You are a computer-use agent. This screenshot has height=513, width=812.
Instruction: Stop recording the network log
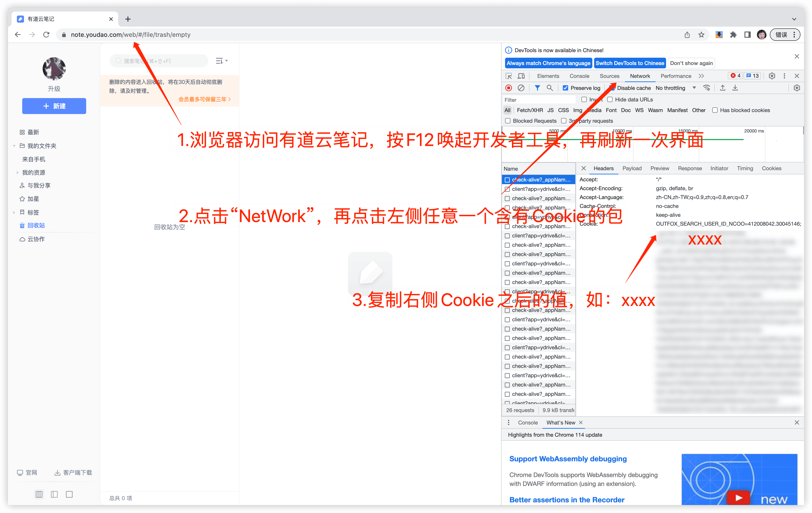[x=509, y=88]
